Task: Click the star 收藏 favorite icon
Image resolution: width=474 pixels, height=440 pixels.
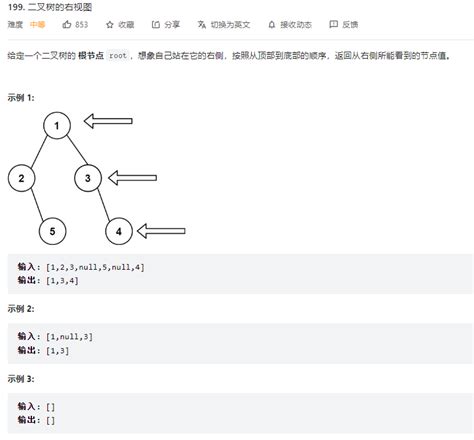Action: 110,25
